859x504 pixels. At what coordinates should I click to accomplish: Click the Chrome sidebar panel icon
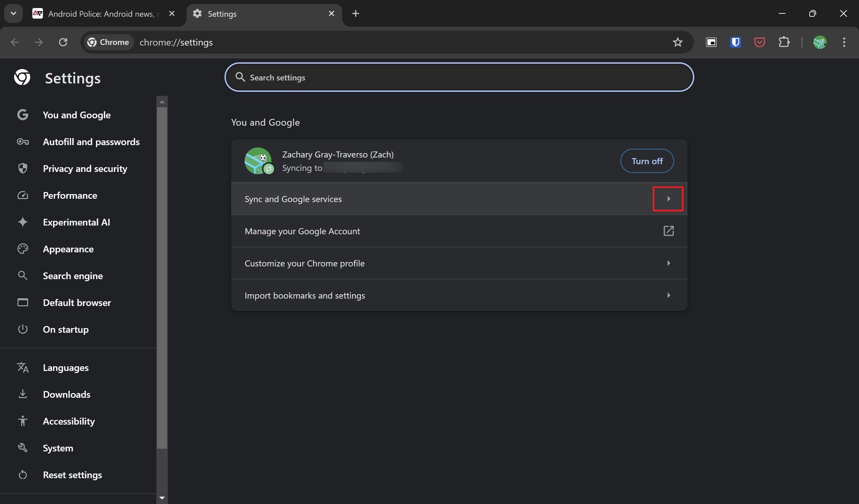coord(711,42)
